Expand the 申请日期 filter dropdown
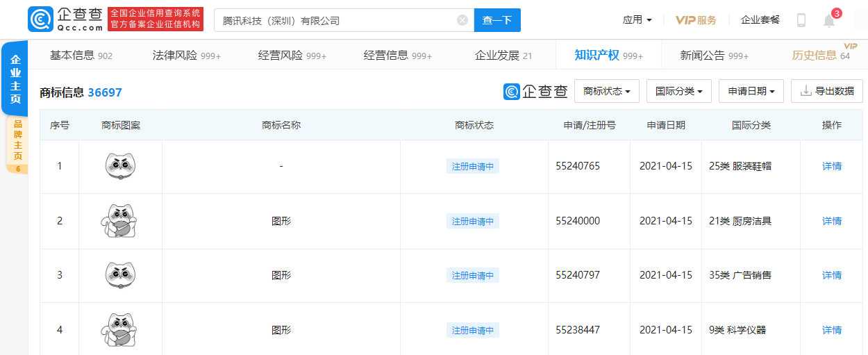Image resolution: width=868 pixels, height=355 pixels. click(x=751, y=91)
